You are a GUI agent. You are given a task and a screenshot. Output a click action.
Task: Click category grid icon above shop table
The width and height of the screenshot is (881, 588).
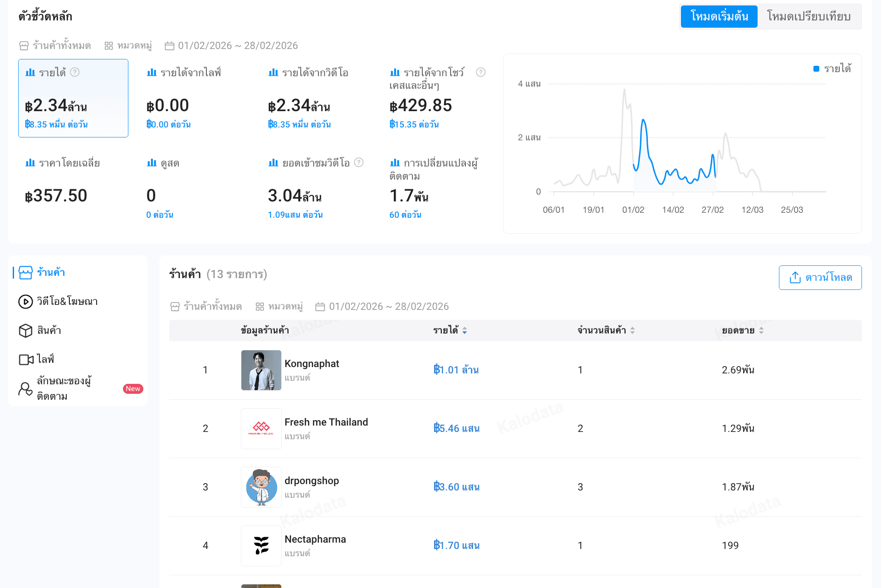point(259,307)
